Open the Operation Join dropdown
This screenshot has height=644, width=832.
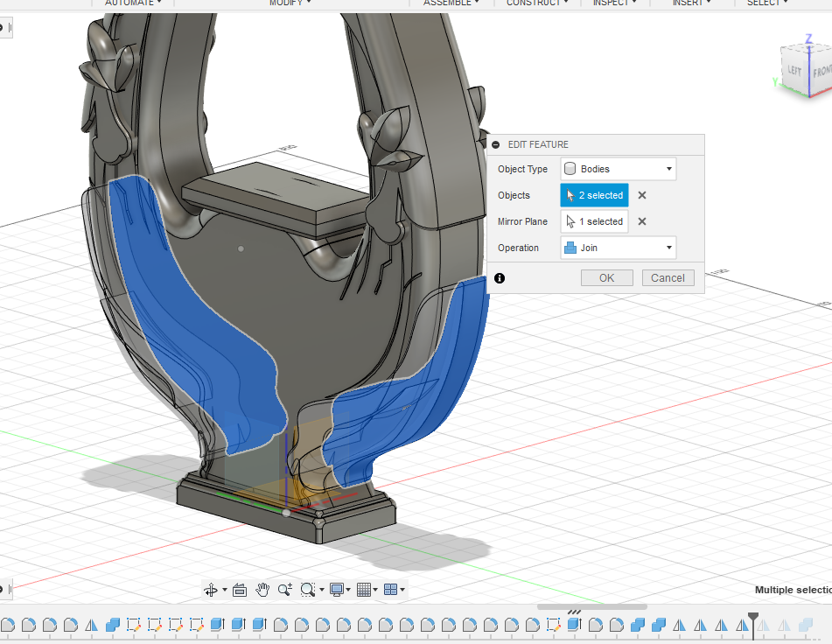(618, 248)
